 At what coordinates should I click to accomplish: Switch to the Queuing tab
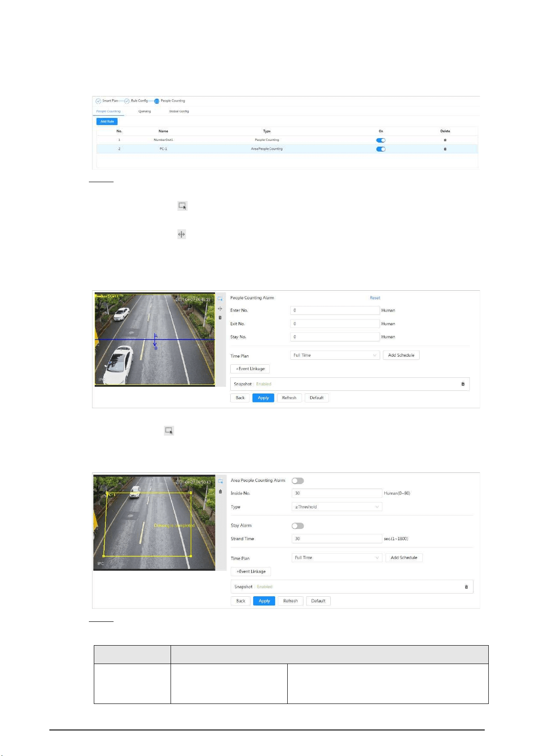[145, 111]
